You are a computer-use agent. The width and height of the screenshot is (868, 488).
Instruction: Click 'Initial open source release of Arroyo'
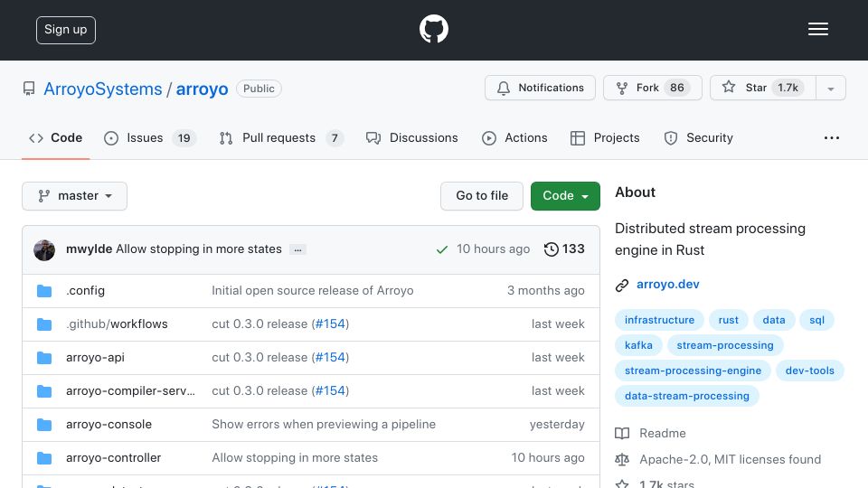(313, 290)
